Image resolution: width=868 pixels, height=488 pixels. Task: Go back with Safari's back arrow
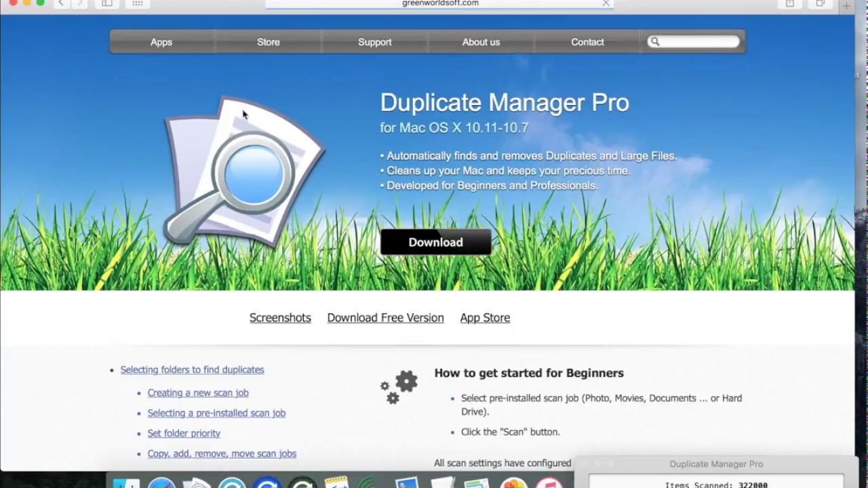pos(62,3)
